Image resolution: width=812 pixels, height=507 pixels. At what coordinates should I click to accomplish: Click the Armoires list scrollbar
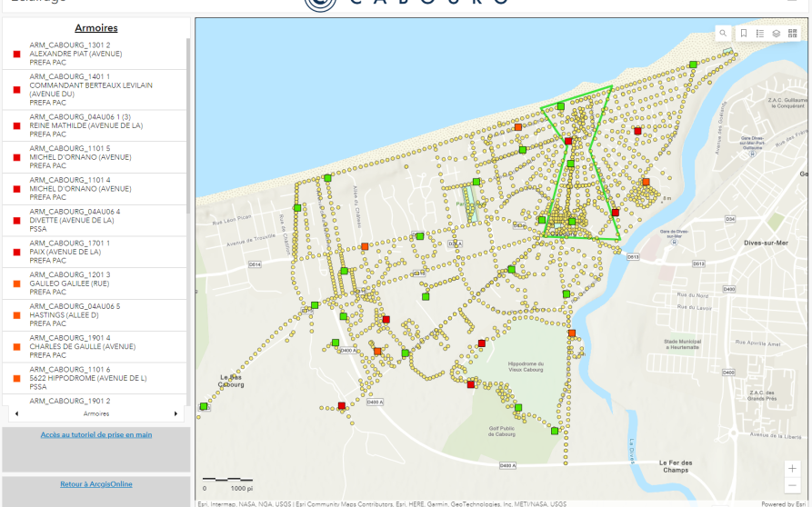pos(188,125)
